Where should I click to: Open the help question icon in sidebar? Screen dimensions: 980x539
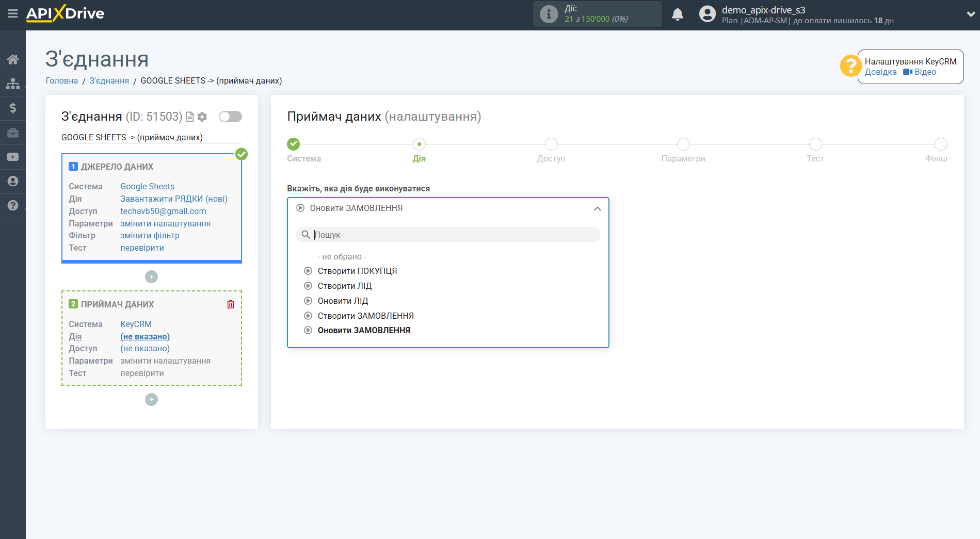[13, 205]
